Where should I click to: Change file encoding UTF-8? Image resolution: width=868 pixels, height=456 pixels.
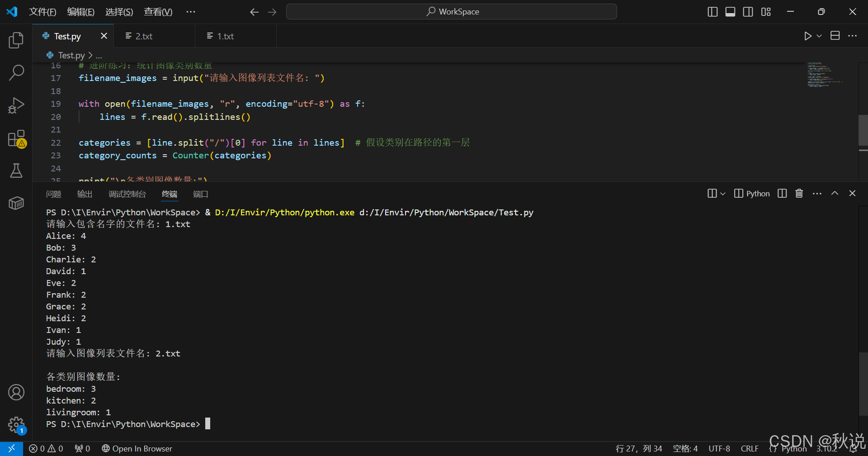click(719, 449)
